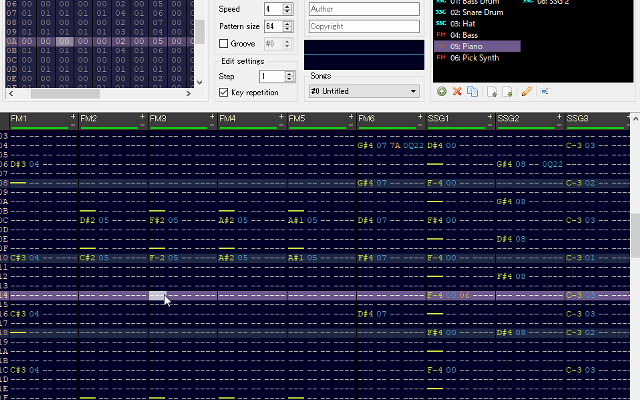Click the plus icon on SSG1 header

[490, 117]
